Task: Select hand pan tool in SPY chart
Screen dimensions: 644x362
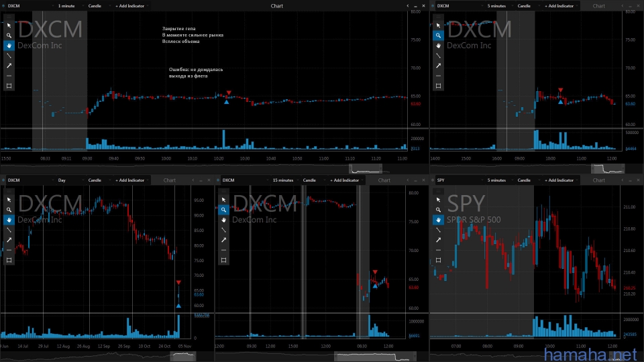Action: coord(438,220)
